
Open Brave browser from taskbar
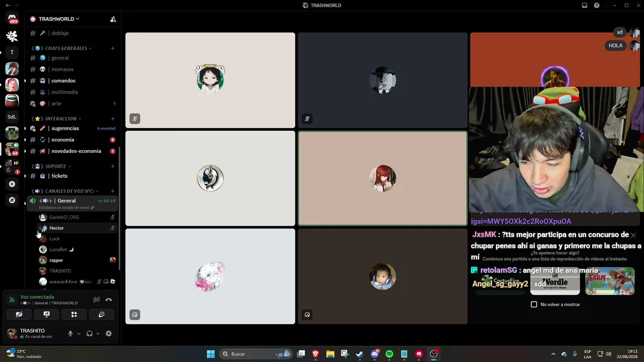click(x=315, y=354)
